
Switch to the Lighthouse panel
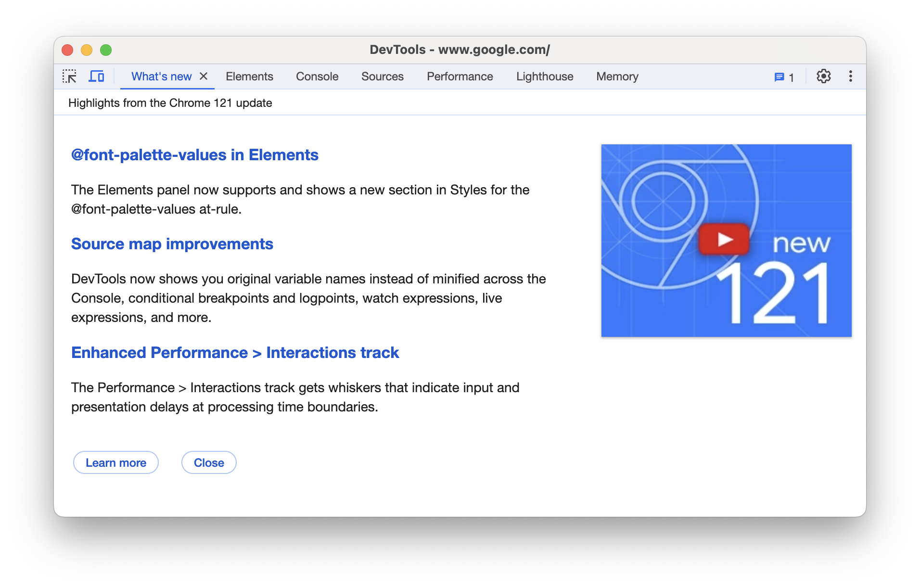pos(544,77)
